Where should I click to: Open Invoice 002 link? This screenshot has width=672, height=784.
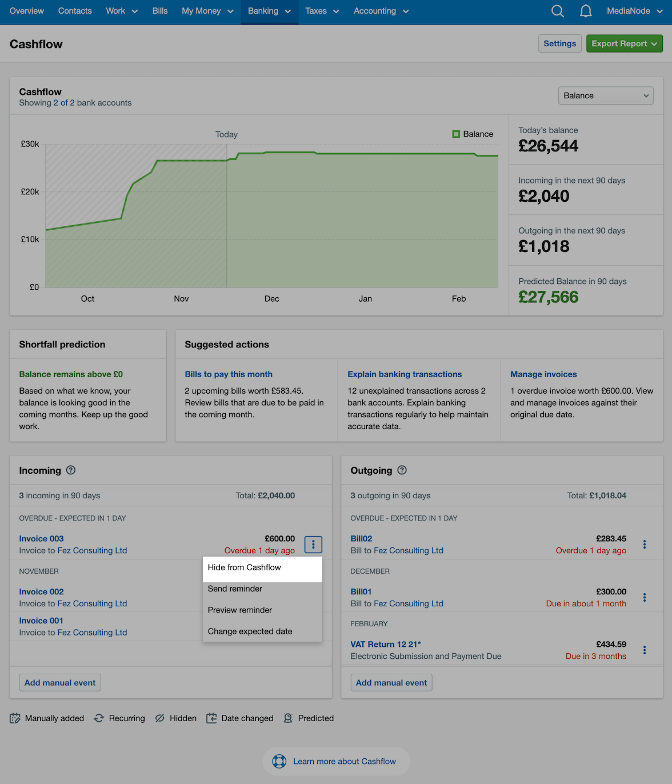(x=41, y=592)
